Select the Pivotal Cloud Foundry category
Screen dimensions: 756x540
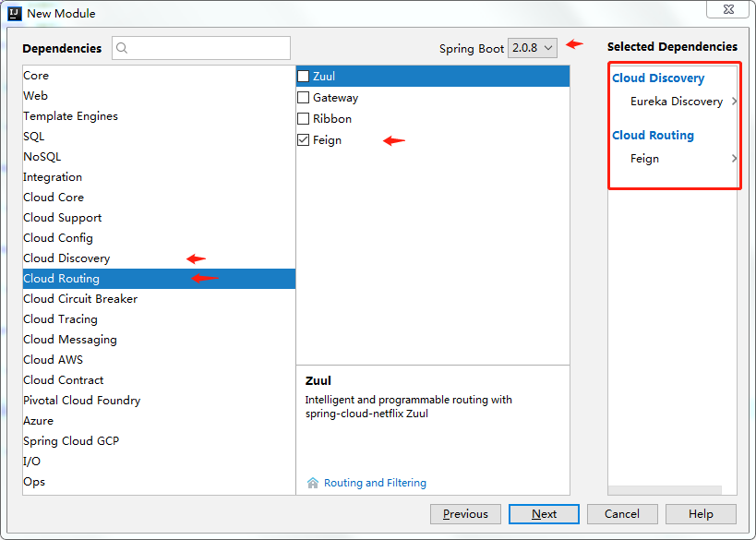click(159, 401)
